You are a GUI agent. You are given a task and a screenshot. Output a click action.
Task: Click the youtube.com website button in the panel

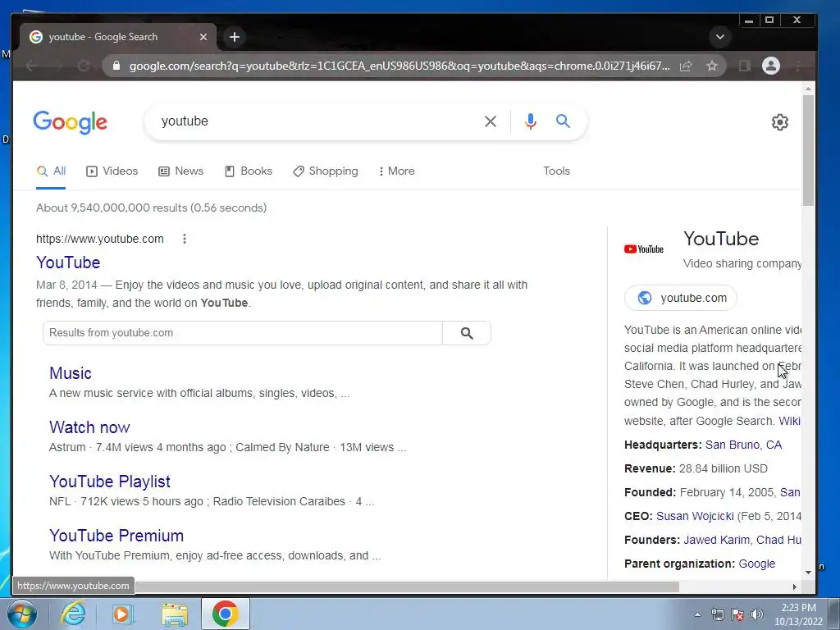pyautogui.click(x=680, y=298)
